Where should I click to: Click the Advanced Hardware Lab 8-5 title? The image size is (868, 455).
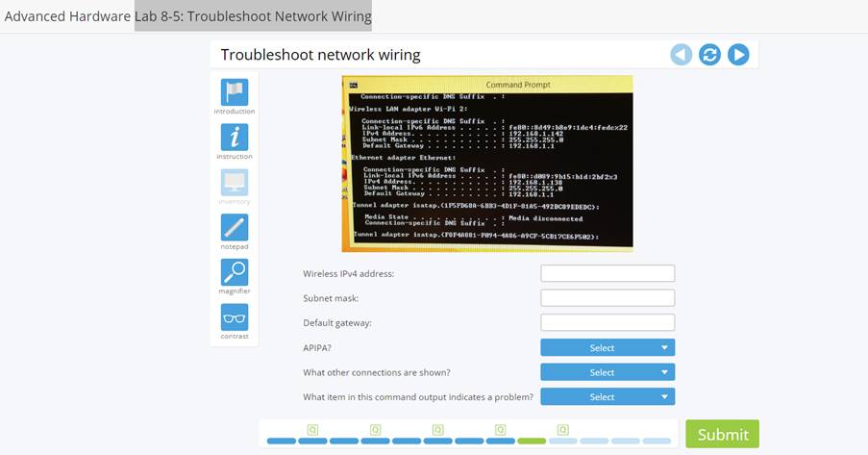[x=187, y=16]
